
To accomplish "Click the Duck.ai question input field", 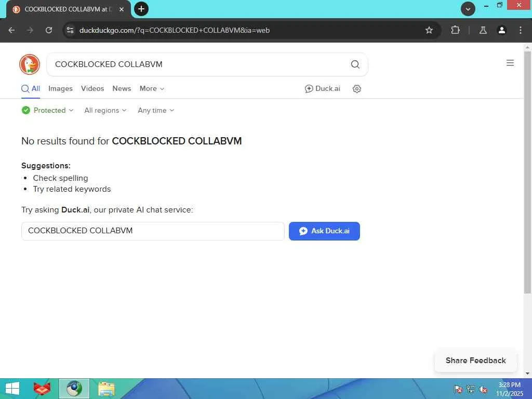I will [153, 231].
